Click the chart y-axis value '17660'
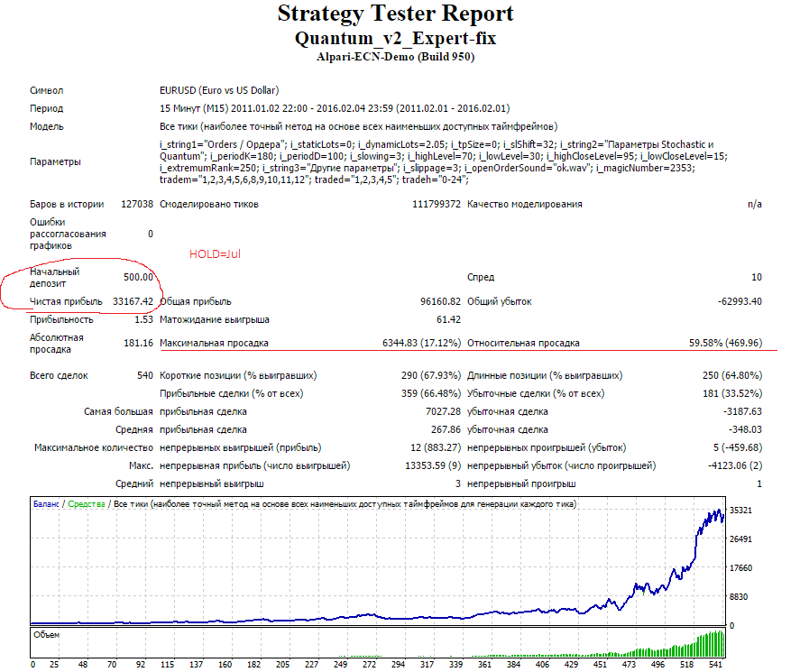This screenshot has width=800, height=672. pyautogui.click(x=740, y=568)
